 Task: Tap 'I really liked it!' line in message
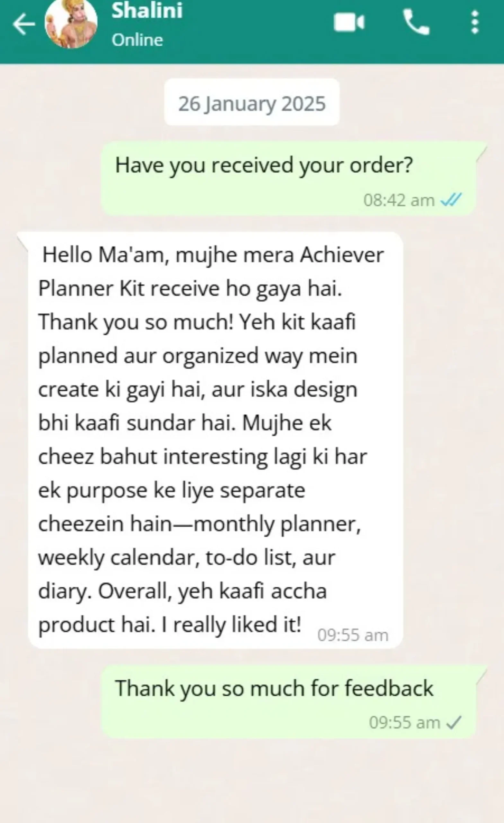231,625
